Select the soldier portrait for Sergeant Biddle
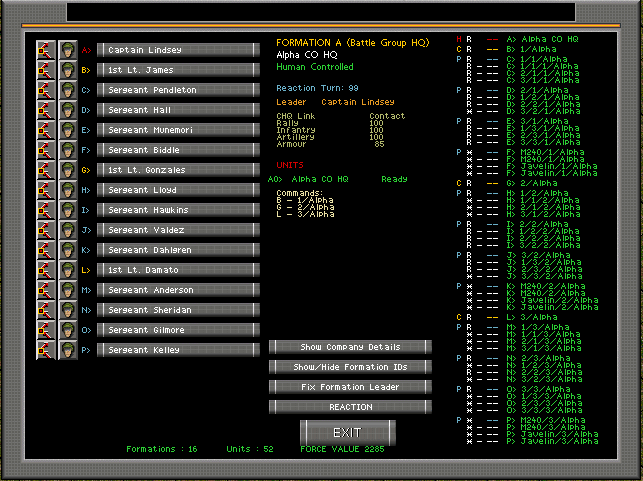643x481 pixels. pos(68,150)
